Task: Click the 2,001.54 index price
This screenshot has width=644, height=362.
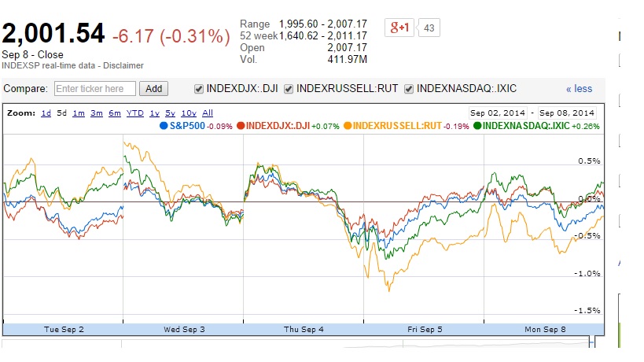Action: coord(53,33)
